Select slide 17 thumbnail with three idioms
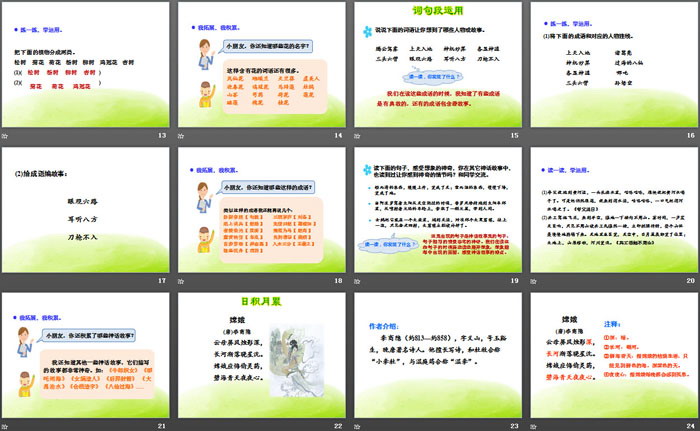The width and height of the screenshot is (700, 431). click(x=86, y=210)
